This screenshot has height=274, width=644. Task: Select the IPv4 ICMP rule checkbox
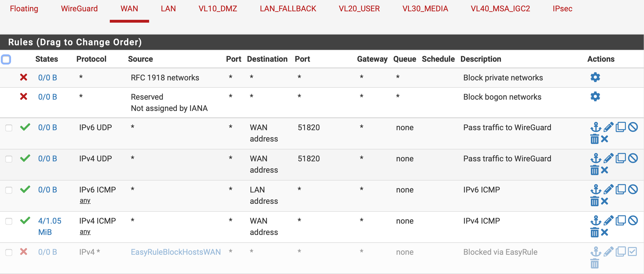(x=9, y=221)
